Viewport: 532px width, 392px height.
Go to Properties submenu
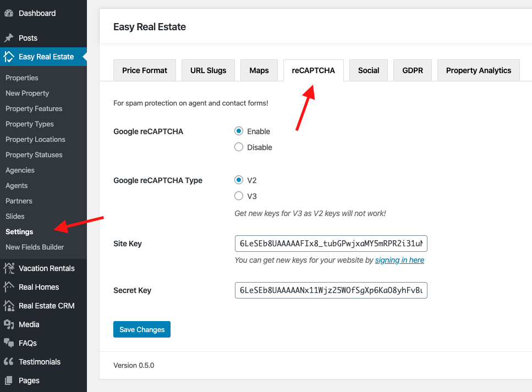(22, 78)
